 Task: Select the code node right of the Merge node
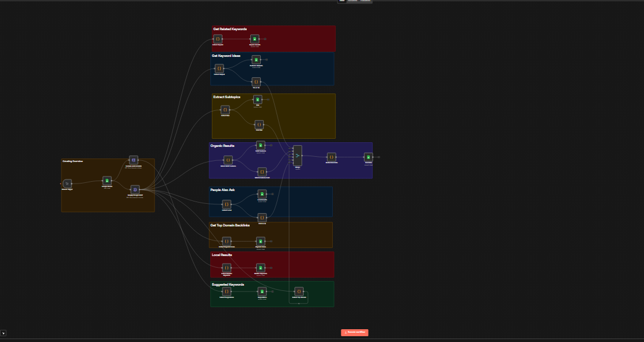click(332, 157)
